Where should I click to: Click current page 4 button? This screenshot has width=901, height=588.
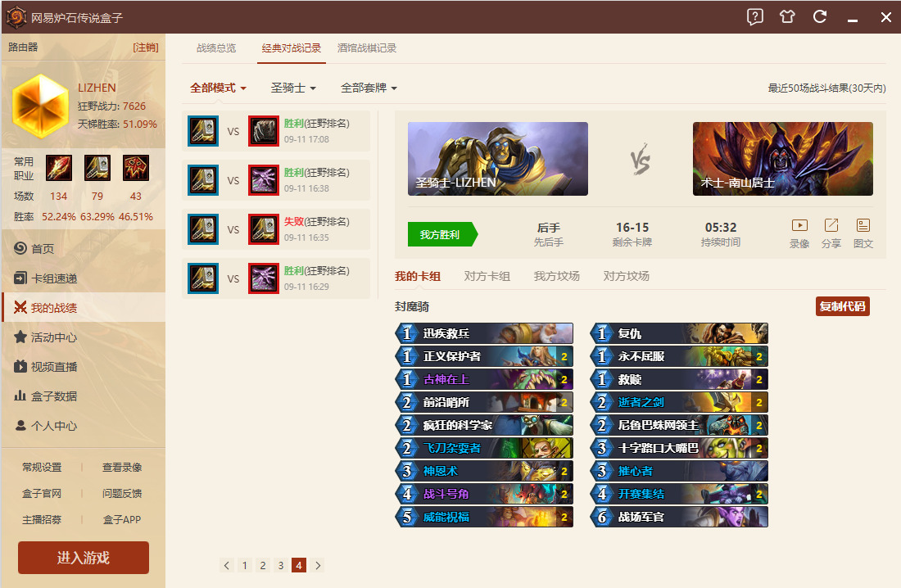[x=299, y=566]
